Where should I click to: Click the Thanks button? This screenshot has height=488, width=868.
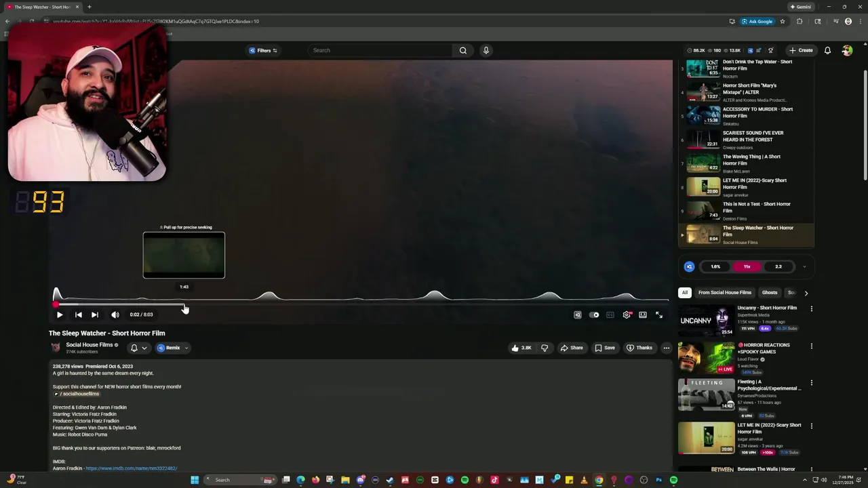(x=639, y=348)
